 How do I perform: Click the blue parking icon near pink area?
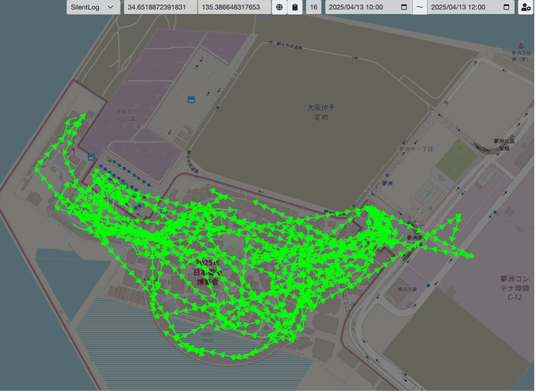click(91, 157)
